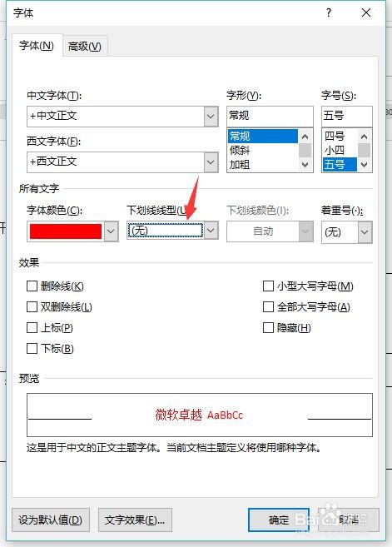Toggle the 上标 superscript checkbox
392x547 pixels.
(32, 327)
